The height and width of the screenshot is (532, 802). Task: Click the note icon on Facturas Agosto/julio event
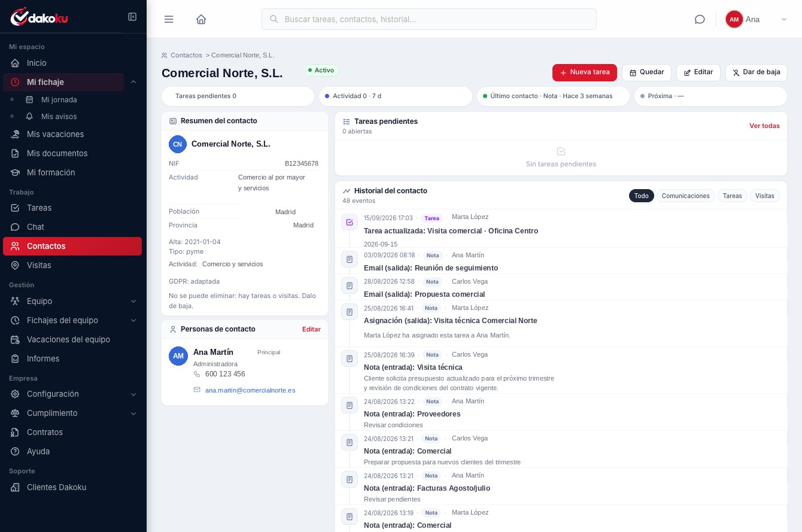point(350,479)
